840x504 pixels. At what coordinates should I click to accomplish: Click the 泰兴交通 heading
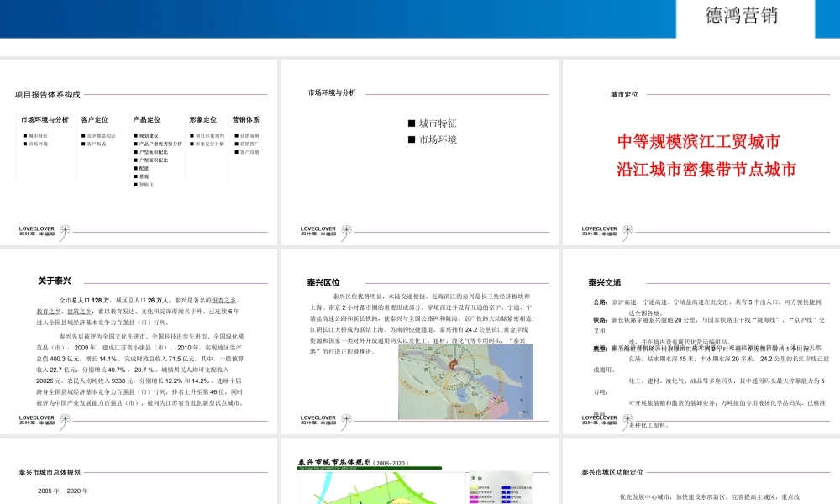(605, 282)
